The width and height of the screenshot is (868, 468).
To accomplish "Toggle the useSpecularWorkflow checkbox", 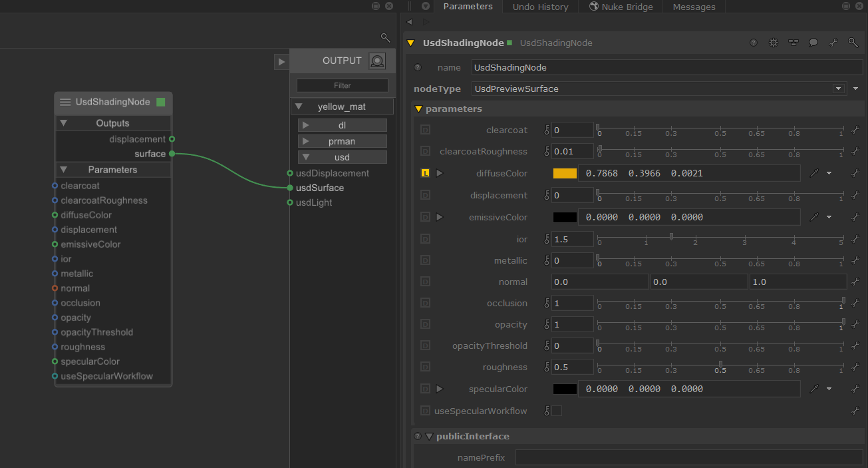I will click(557, 411).
